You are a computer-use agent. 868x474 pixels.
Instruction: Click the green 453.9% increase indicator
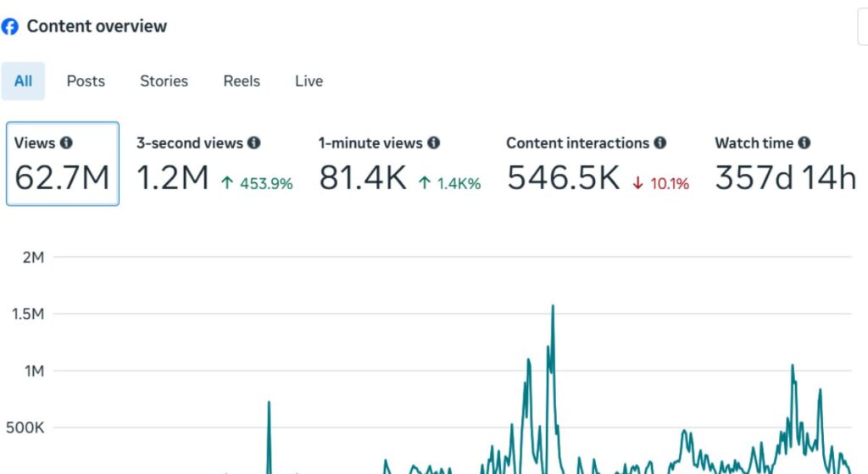[x=256, y=183]
